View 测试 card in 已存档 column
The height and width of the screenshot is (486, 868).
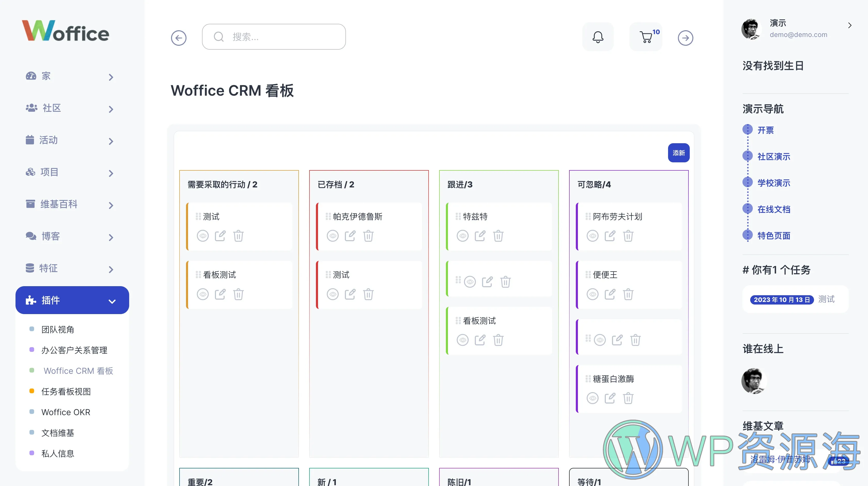(333, 294)
